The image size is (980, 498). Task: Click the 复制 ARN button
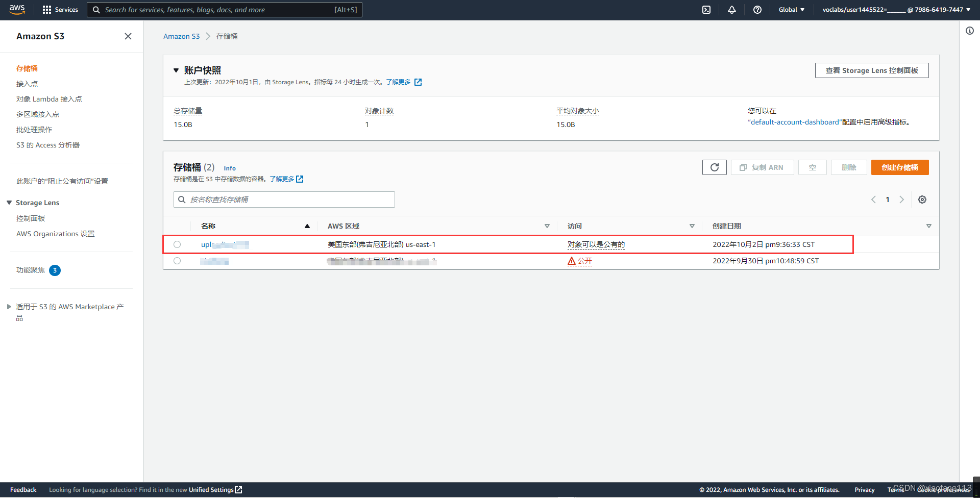pyautogui.click(x=763, y=167)
